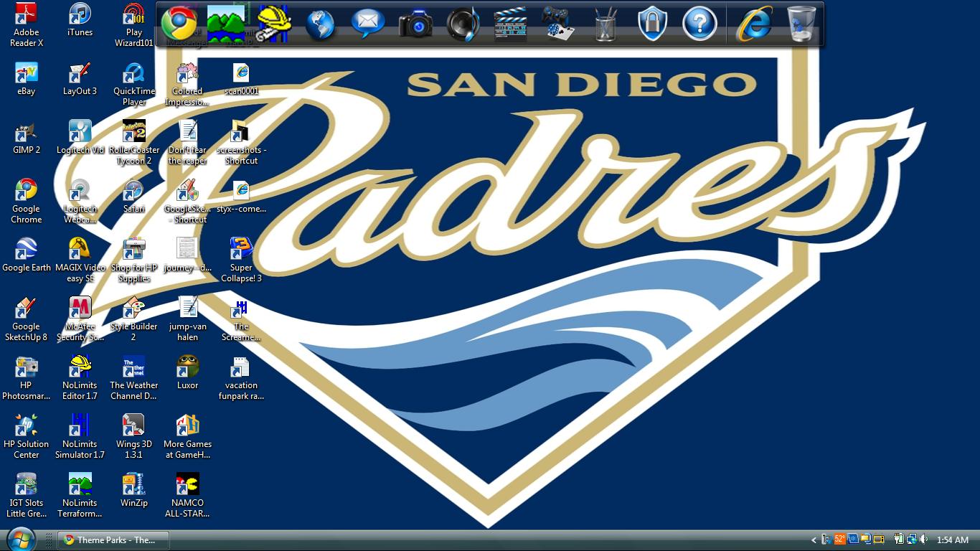Click the 1:54 AM taskbar clock

(x=953, y=540)
